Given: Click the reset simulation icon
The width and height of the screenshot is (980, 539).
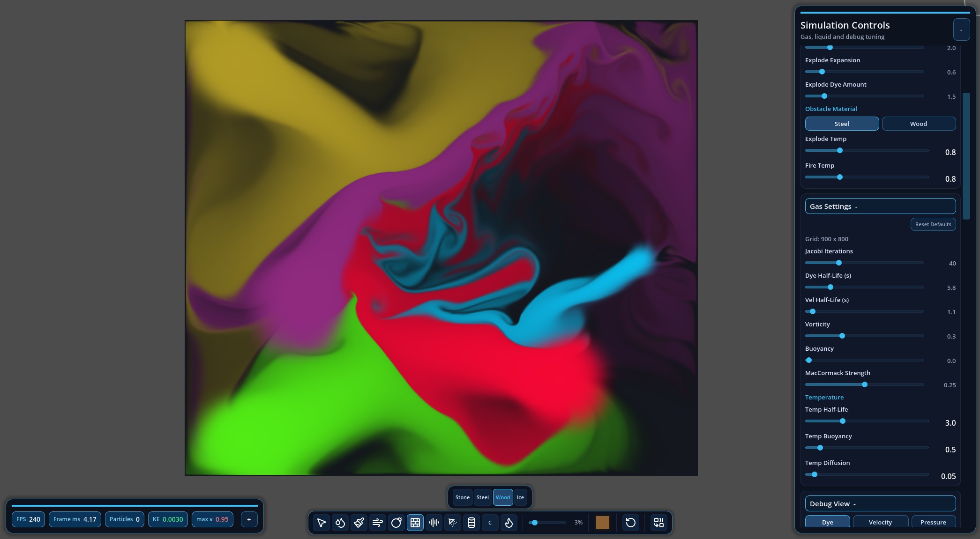Looking at the screenshot, I should [631, 523].
